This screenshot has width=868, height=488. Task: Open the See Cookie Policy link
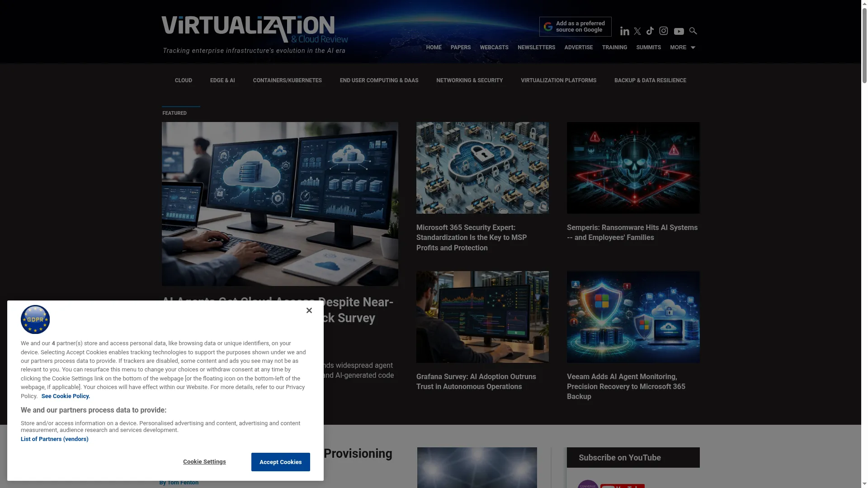coord(66,396)
